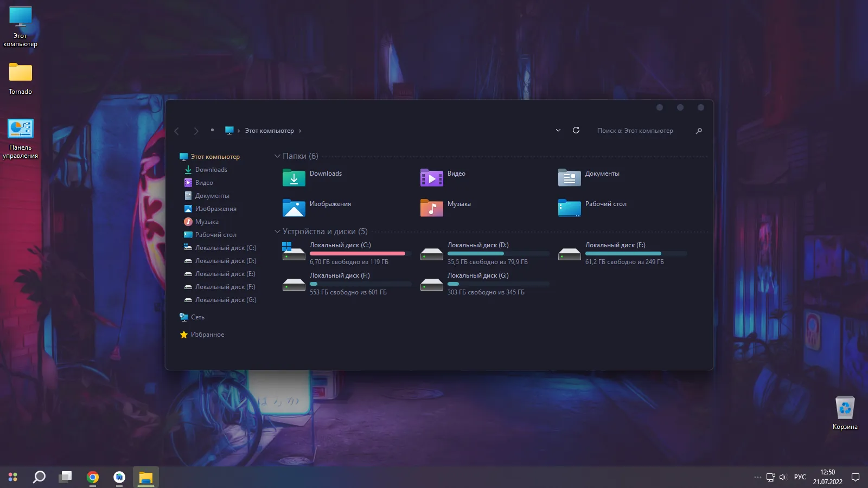Click text 303 ГБ свободно из 345 ГБ

486,292
